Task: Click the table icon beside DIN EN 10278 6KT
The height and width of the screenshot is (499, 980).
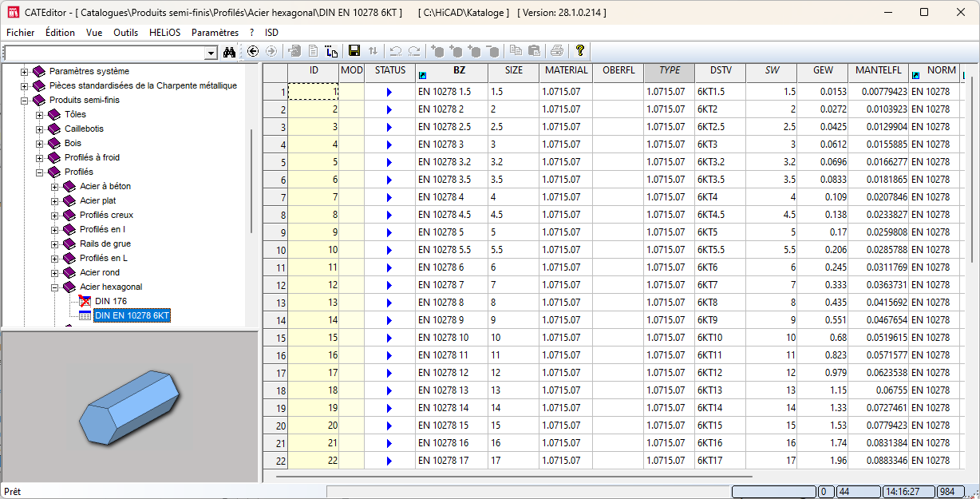Action: click(85, 315)
